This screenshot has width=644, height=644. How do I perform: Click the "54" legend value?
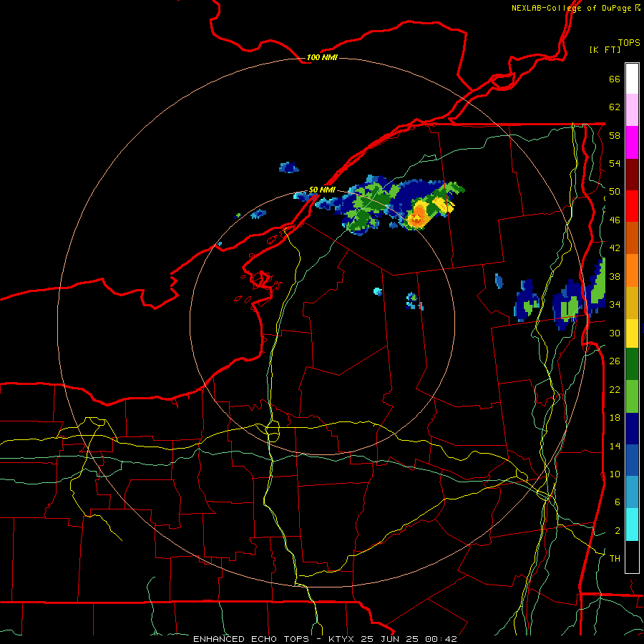pos(615,163)
